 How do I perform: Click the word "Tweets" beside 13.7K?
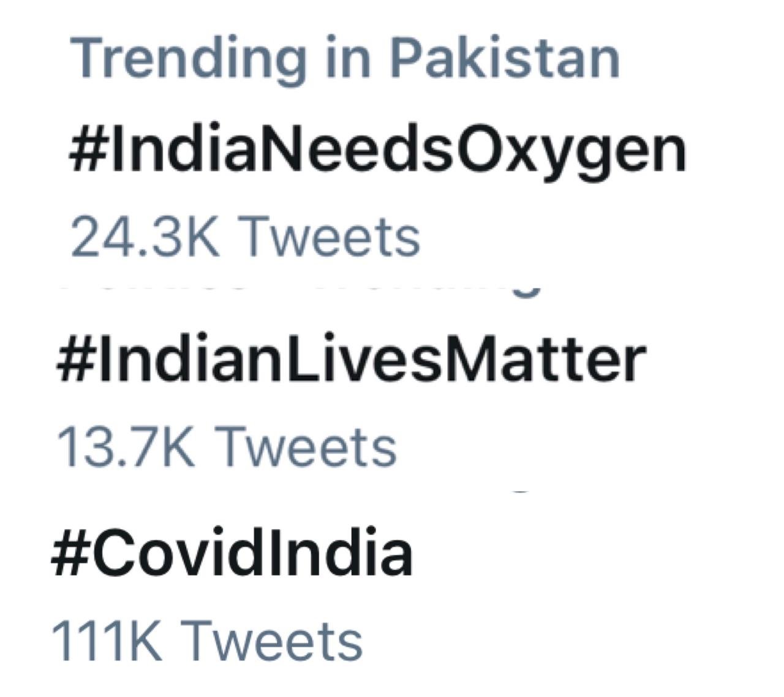click(x=307, y=446)
